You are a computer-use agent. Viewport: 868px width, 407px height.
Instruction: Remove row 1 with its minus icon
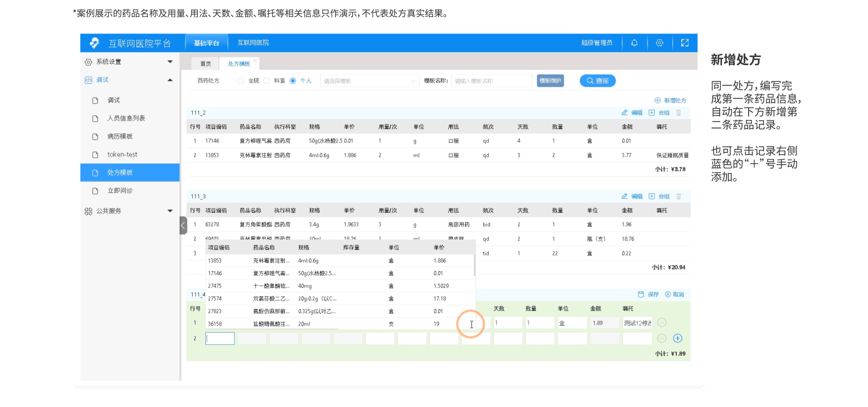[662, 322]
